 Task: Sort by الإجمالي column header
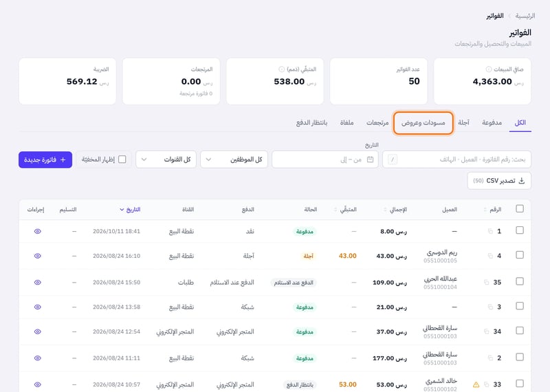pos(395,210)
